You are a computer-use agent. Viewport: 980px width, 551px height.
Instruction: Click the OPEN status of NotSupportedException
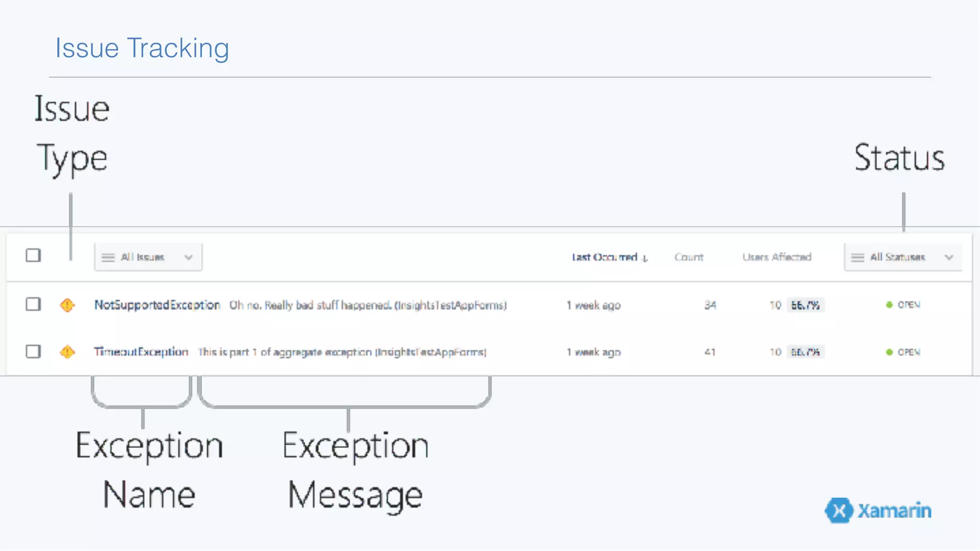pyautogui.click(x=903, y=305)
